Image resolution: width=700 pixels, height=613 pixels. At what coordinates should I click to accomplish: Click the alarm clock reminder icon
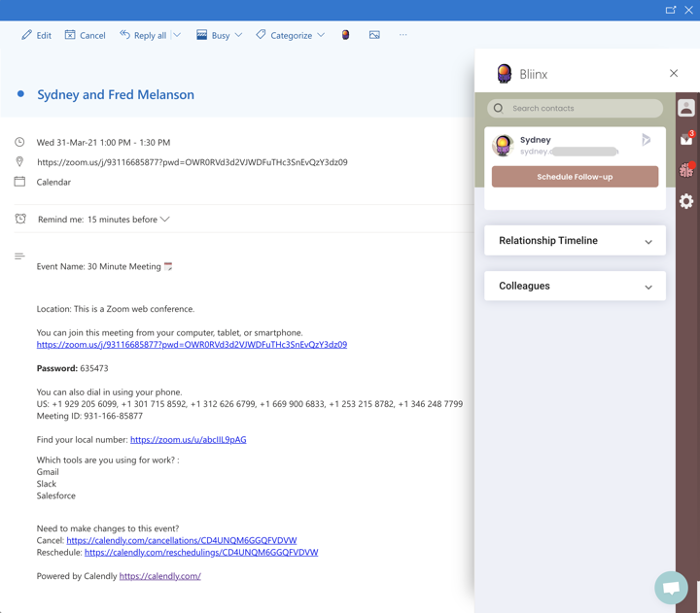20,219
